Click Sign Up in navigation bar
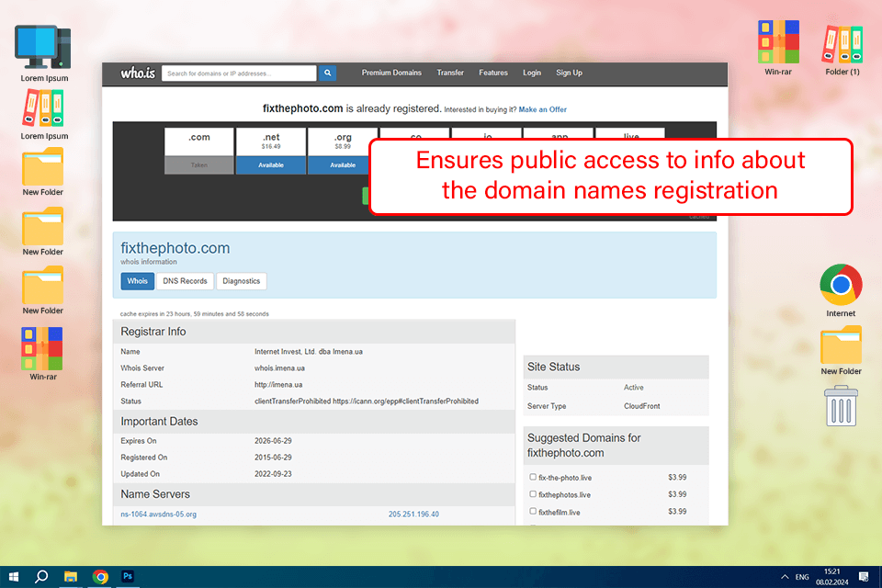The height and width of the screenshot is (588, 882). click(569, 73)
